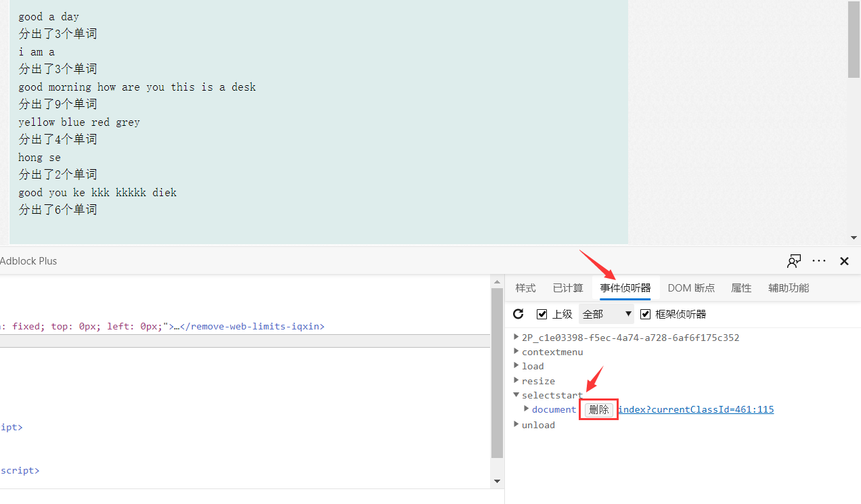Close the DevTools panel with X

(x=844, y=261)
